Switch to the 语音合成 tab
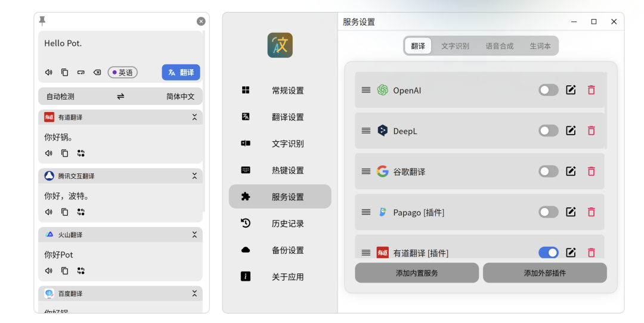 [500, 46]
